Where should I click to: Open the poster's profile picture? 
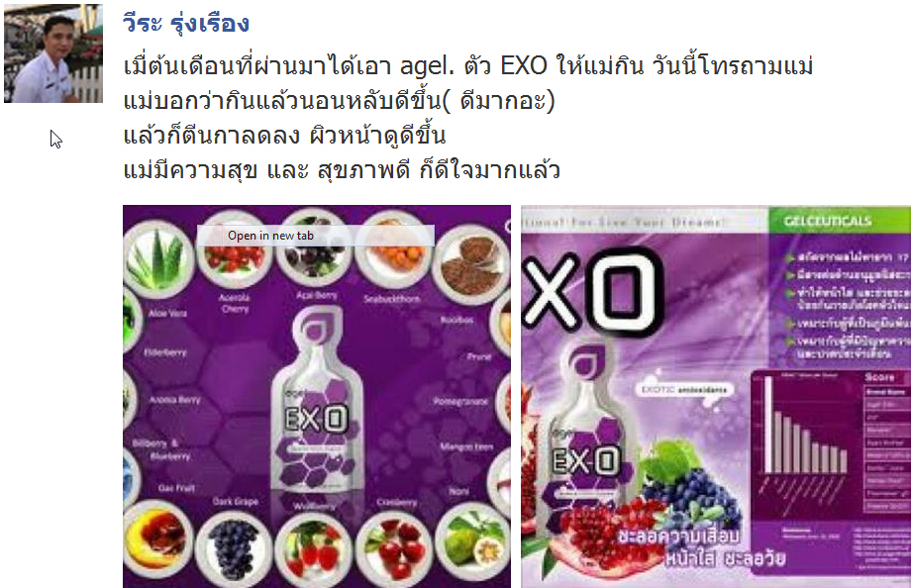(x=53, y=53)
